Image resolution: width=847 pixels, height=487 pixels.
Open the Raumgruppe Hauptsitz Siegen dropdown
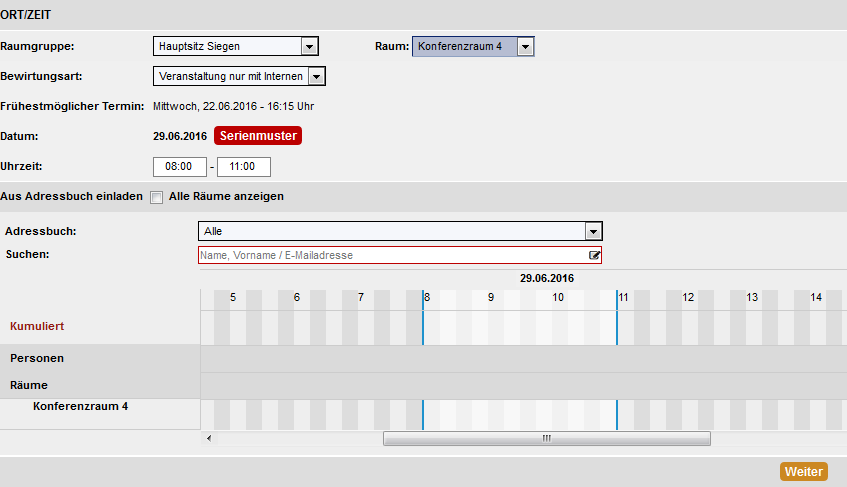pyautogui.click(x=236, y=46)
